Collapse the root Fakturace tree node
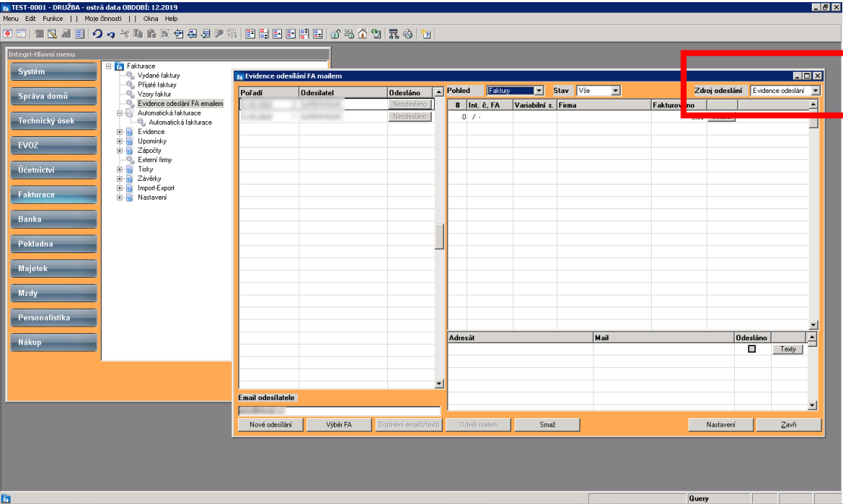 coord(109,66)
